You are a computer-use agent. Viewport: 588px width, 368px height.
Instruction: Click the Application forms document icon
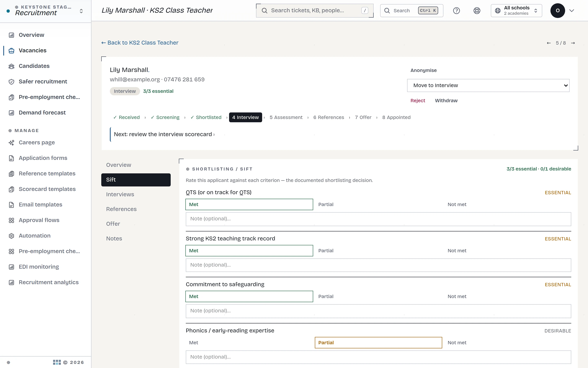coord(11,158)
